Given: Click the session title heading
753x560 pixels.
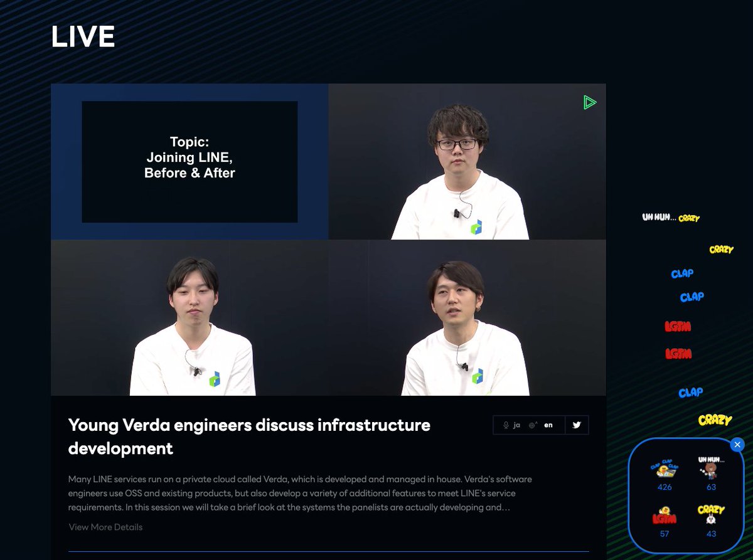Looking at the screenshot, I should point(249,436).
